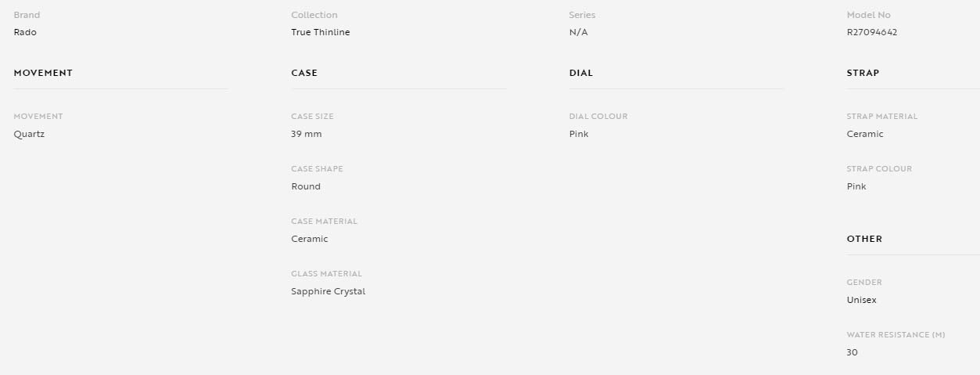Click the Ceramic case material value
The height and width of the screenshot is (375, 980).
(310, 239)
